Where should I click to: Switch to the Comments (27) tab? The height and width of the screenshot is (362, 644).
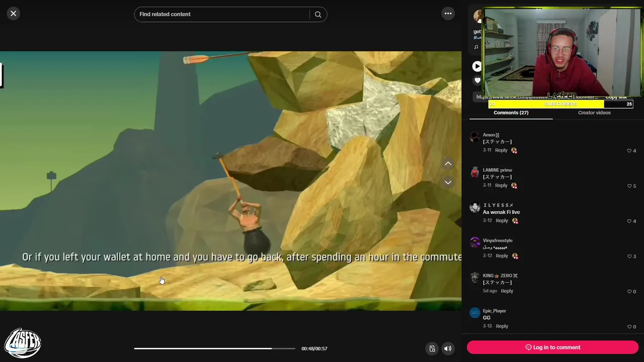point(511,113)
